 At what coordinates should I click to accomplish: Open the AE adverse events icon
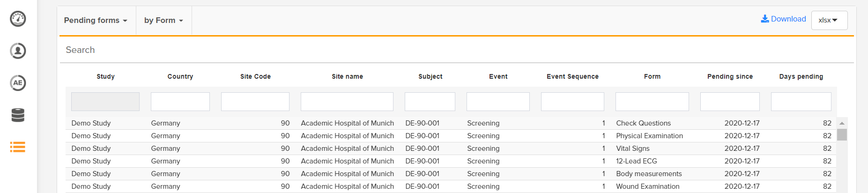tap(18, 83)
